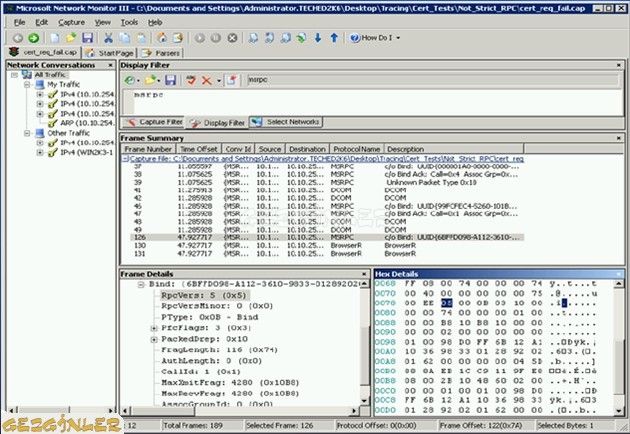
Task: Click the house icon in the main toolbar
Action: coord(162,38)
